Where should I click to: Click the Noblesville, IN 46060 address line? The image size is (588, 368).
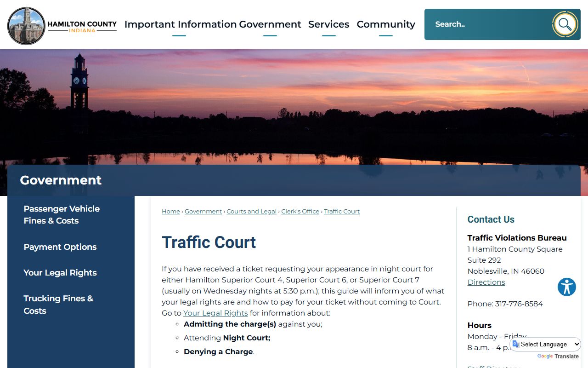pos(506,271)
